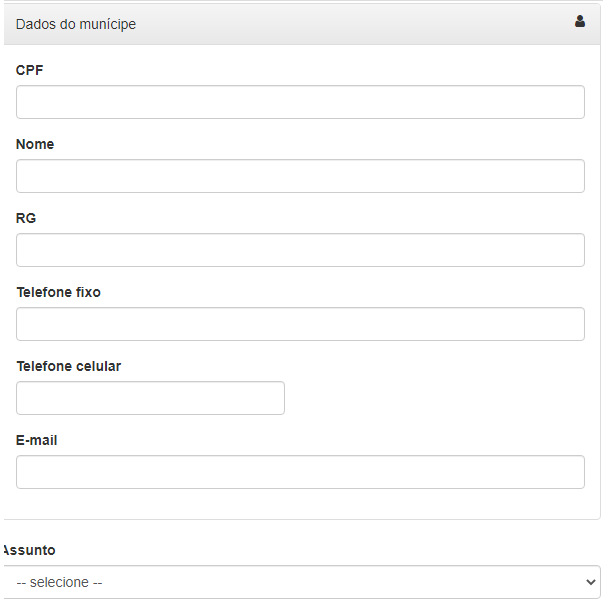Click the Telefone celular input field

(x=150, y=398)
